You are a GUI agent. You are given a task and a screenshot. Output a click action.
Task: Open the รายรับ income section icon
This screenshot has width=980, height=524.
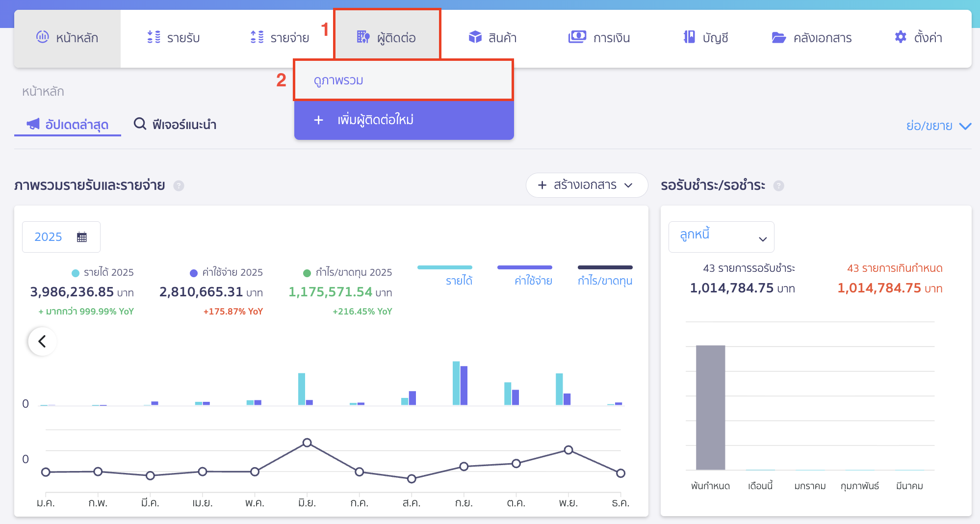(154, 36)
